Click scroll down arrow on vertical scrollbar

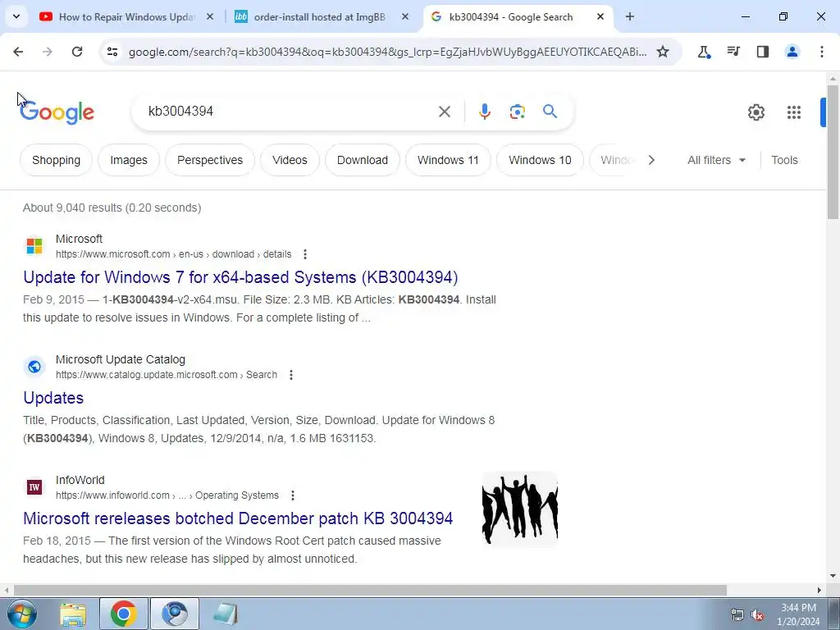pyautogui.click(x=833, y=576)
